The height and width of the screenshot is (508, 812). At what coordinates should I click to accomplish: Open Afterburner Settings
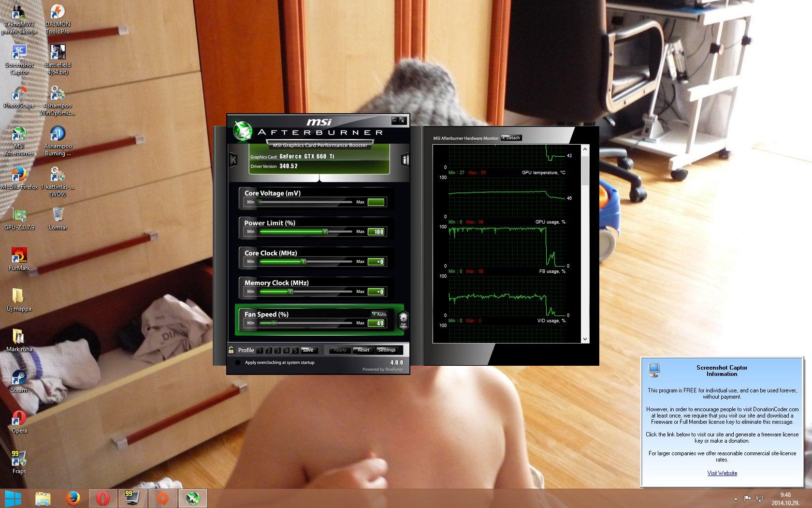pyautogui.click(x=386, y=350)
